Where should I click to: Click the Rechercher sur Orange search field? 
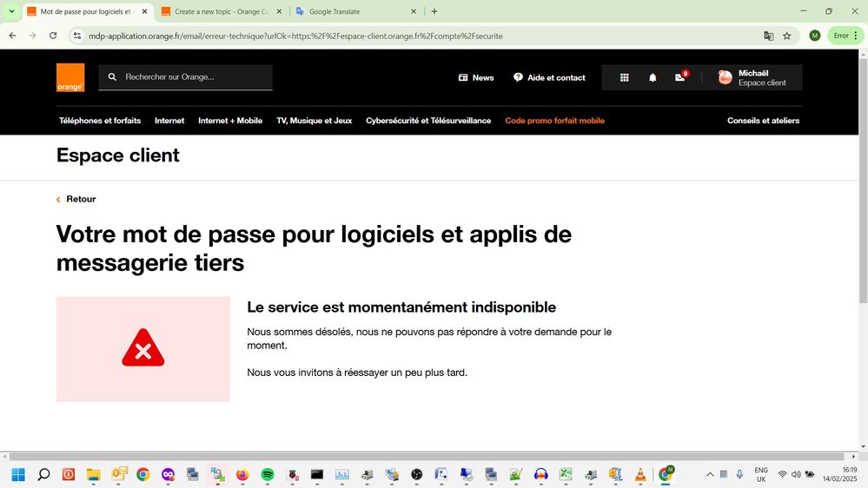click(185, 77)
